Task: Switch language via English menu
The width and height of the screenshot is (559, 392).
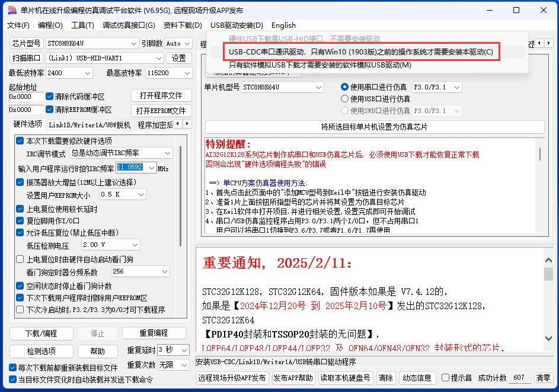Action: click(x=283, y=25)
